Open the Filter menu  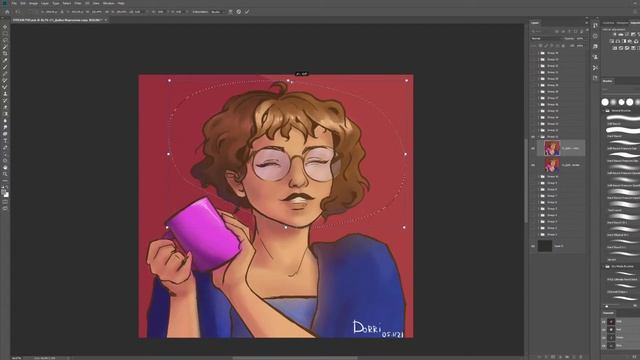click(78, 3)
